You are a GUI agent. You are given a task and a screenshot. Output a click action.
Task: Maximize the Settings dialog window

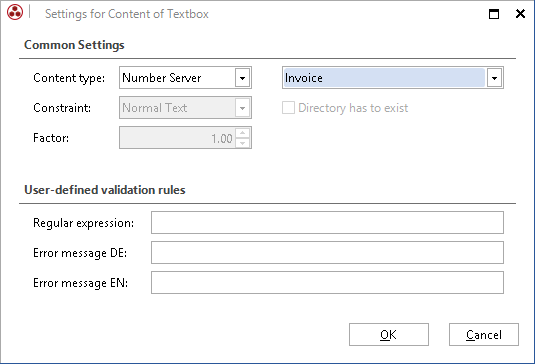tap(494, 14)
